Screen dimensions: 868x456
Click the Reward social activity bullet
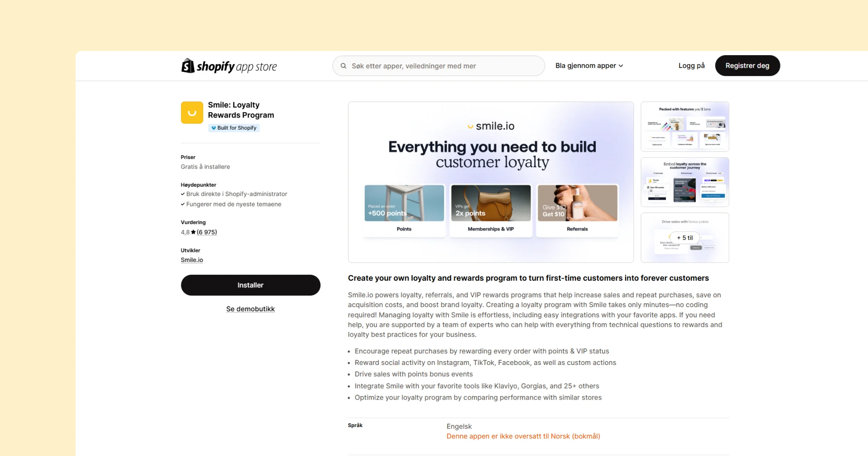(485, 363)
